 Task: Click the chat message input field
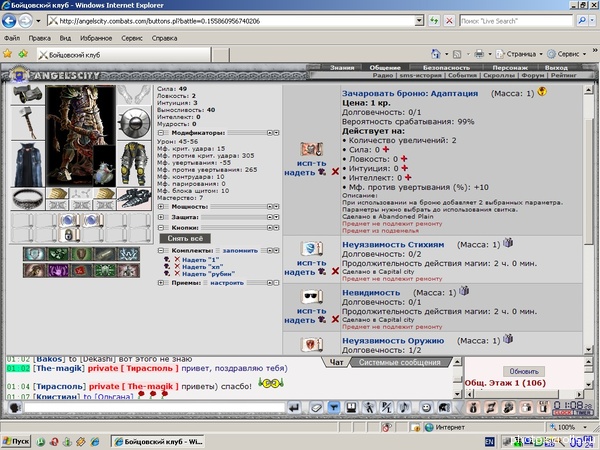(155, 408)
